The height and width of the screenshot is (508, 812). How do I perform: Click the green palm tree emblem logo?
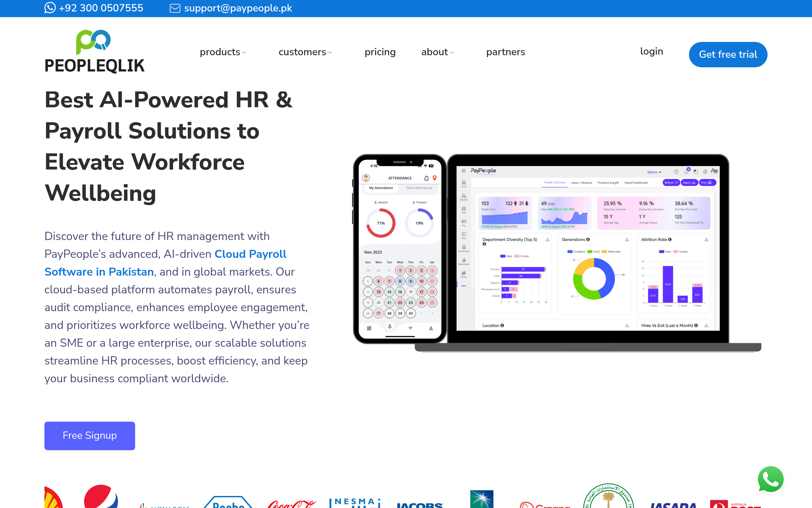608,496
